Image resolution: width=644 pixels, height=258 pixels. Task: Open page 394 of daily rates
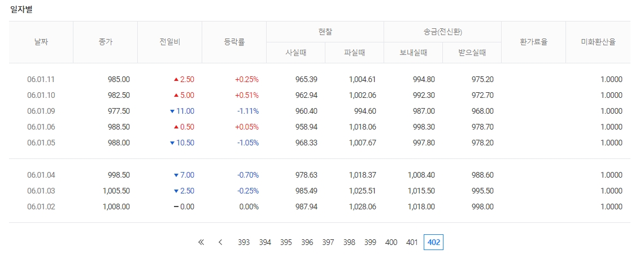[x=265, y=242]
